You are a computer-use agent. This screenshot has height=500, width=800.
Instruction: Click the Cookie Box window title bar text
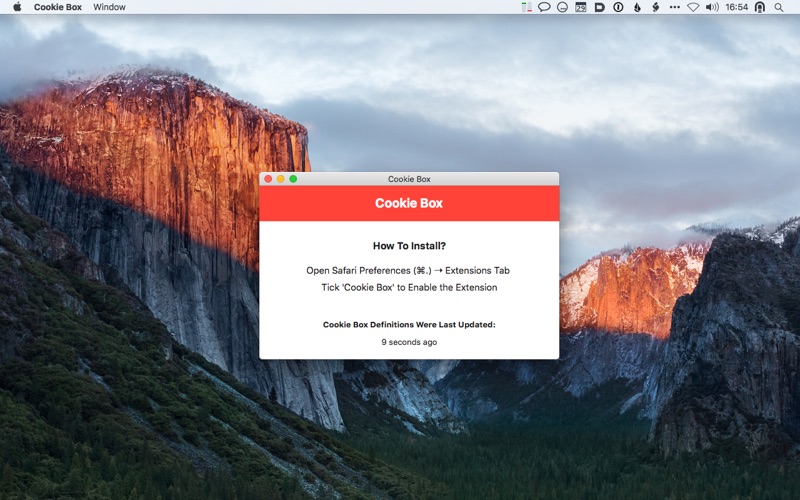point(409,179)
